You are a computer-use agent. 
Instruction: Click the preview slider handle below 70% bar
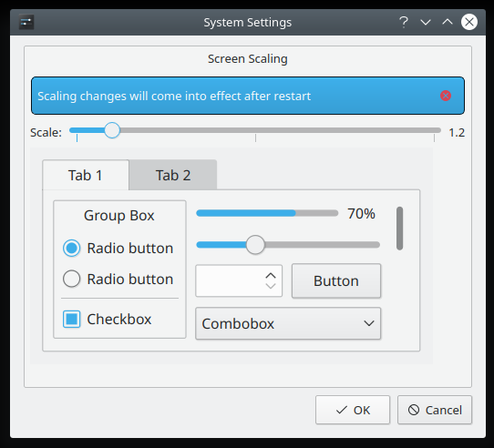(x=255, y=245)
